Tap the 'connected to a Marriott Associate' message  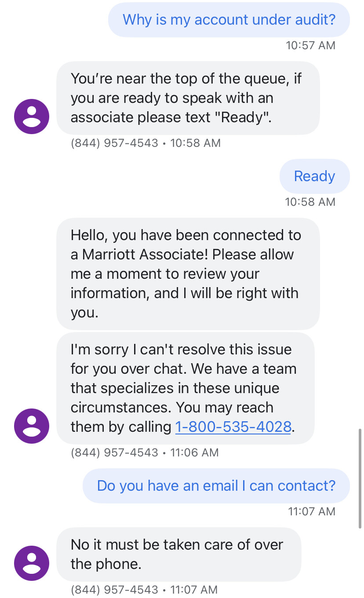tap(188, 274)
